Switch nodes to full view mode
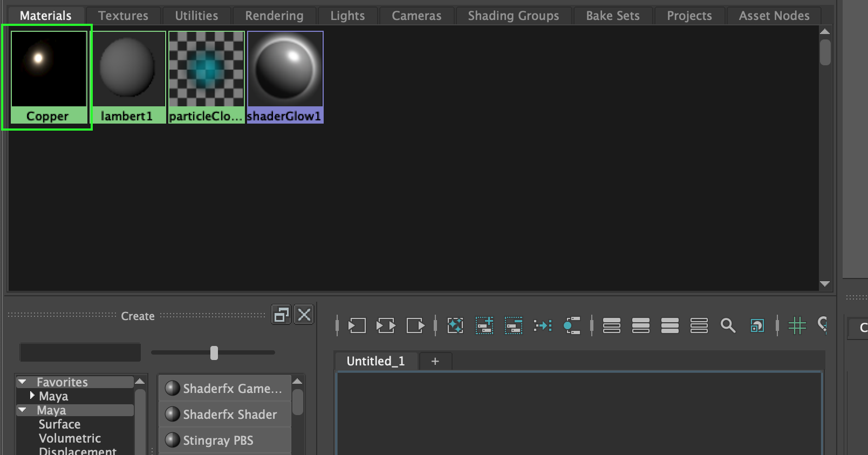The height and width of the screenshot is (455, 868). coord(670,325)
